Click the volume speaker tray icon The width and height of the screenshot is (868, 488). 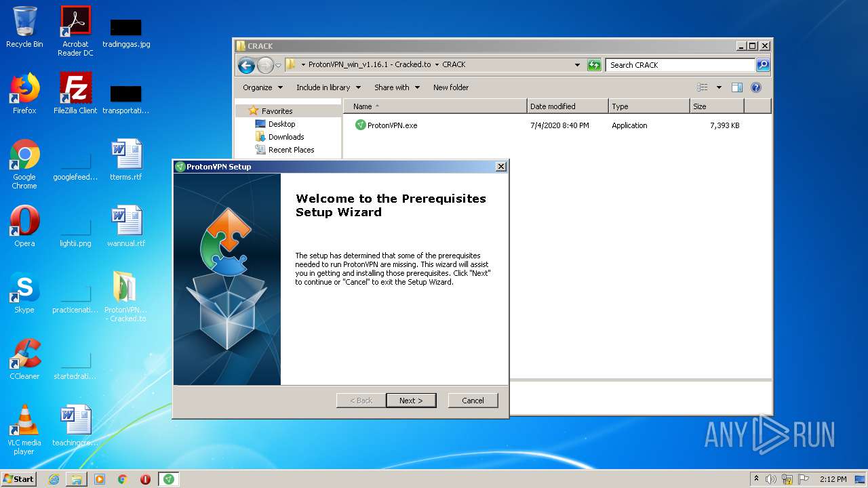click(x=771, y=479)
